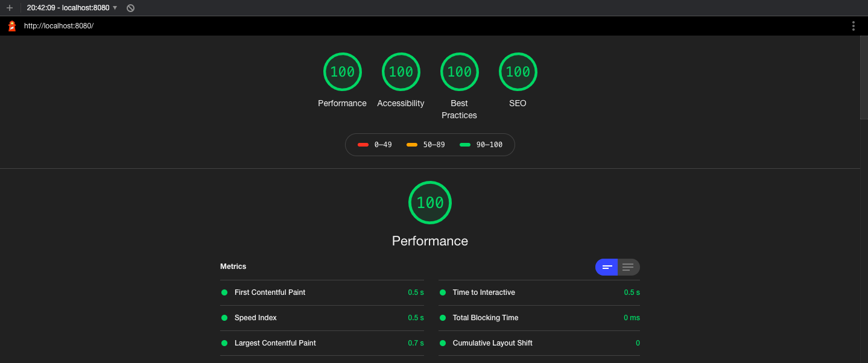The height and width of the screenshot is (363, 868).
Task: Enable the expanded metrics text view
Action: 606,267
